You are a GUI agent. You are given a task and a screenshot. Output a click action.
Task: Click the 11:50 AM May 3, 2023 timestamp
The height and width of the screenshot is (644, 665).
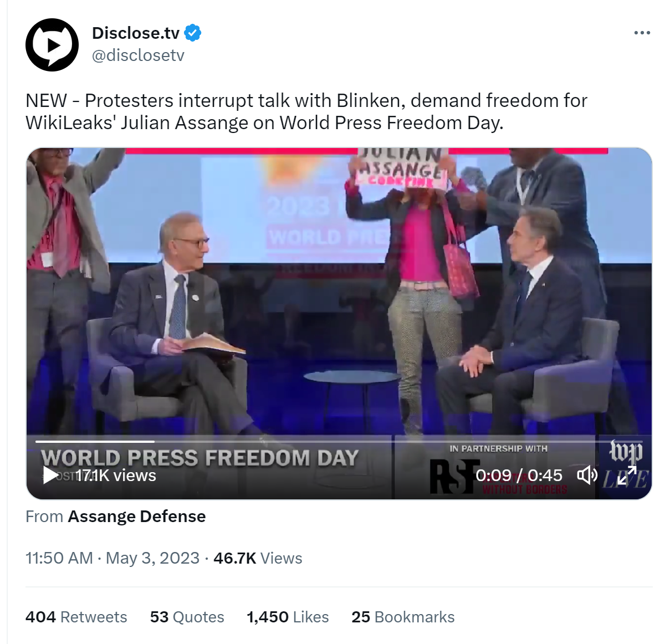[112, 558]
